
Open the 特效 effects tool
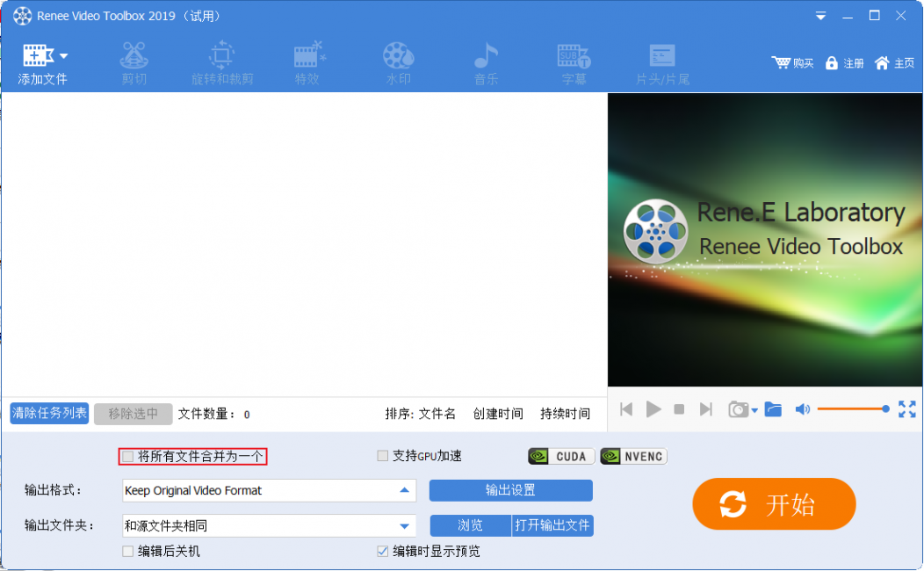(x=307, y=63)
